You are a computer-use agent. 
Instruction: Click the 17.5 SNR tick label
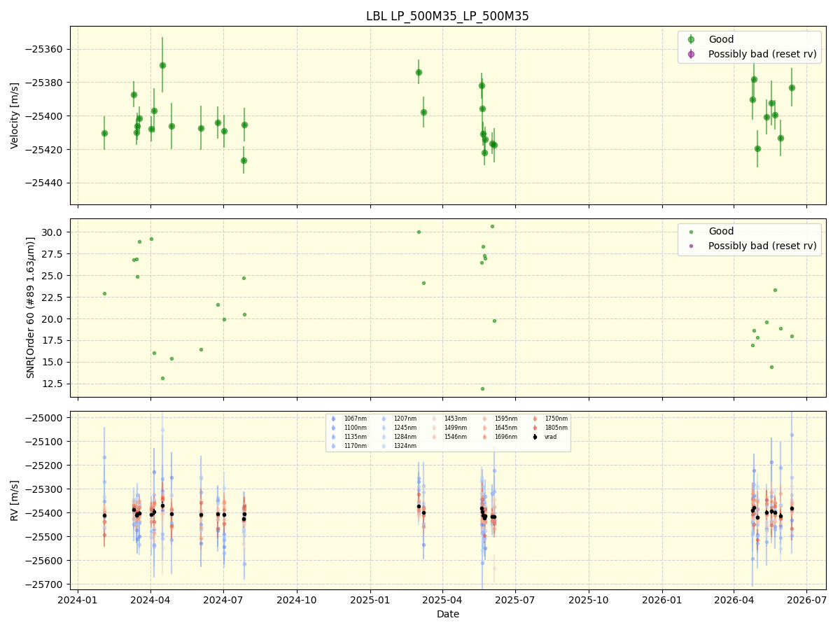click(54, 341)
